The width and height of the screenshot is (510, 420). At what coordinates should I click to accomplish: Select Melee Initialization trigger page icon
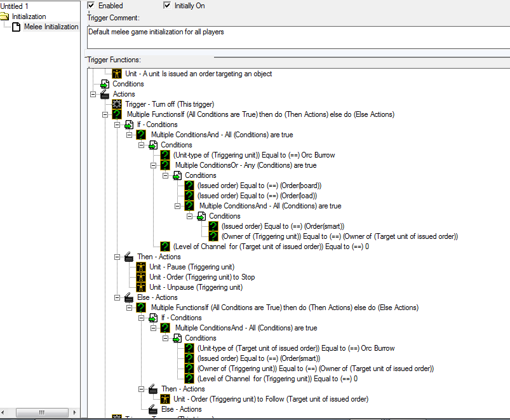[17, 27]
